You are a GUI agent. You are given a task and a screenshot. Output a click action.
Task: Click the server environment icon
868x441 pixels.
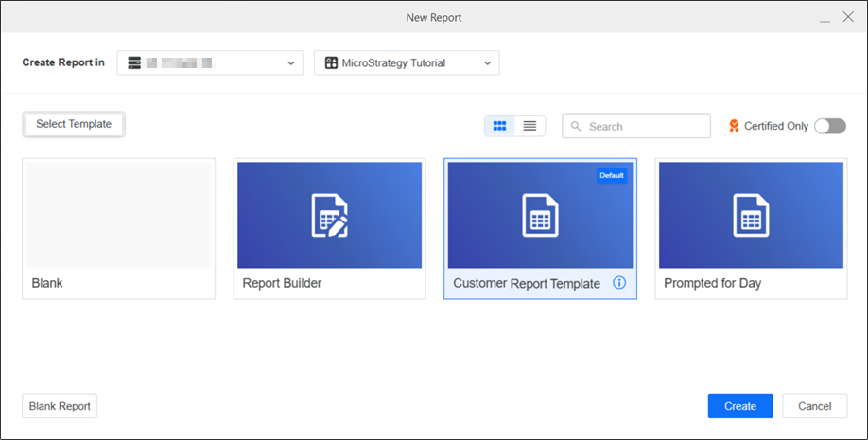pos(134,63)
